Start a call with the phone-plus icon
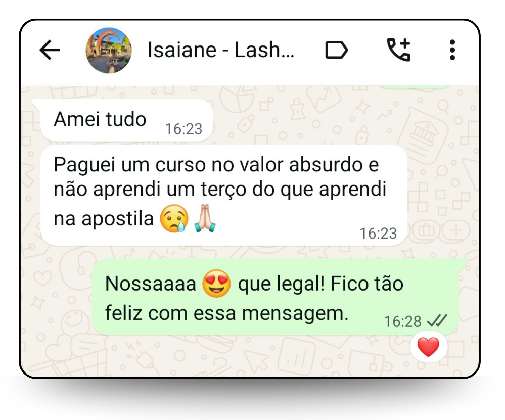 [399, 50]
